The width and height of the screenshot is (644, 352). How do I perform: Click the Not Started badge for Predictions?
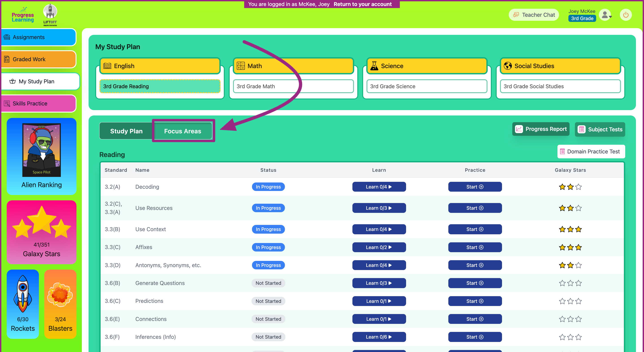tap(268, 301)
